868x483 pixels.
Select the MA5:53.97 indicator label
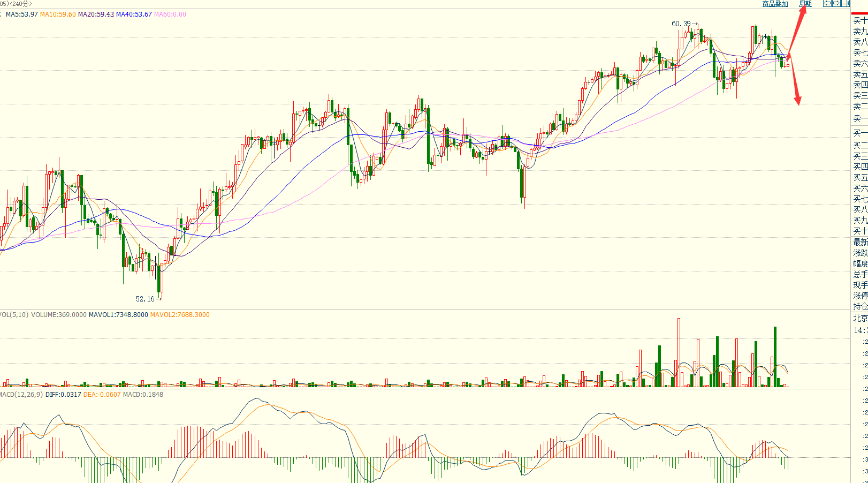22,14
